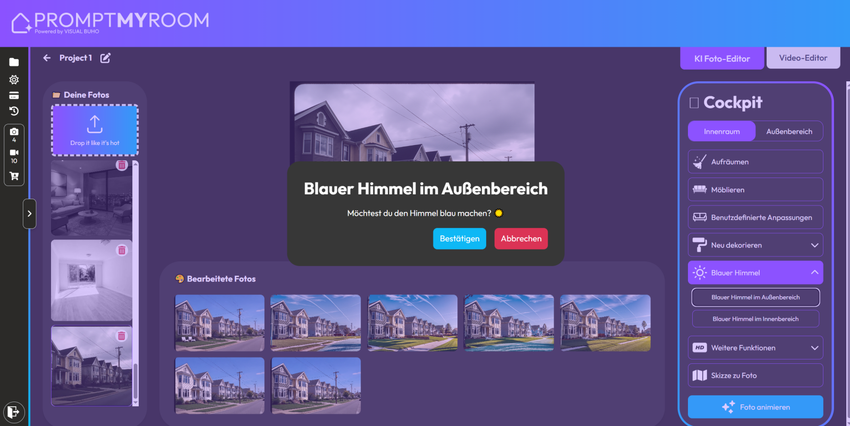Screen dimensions: 850x426
Task: Click the shopping cart icon
Action: (x=14, y=176)
